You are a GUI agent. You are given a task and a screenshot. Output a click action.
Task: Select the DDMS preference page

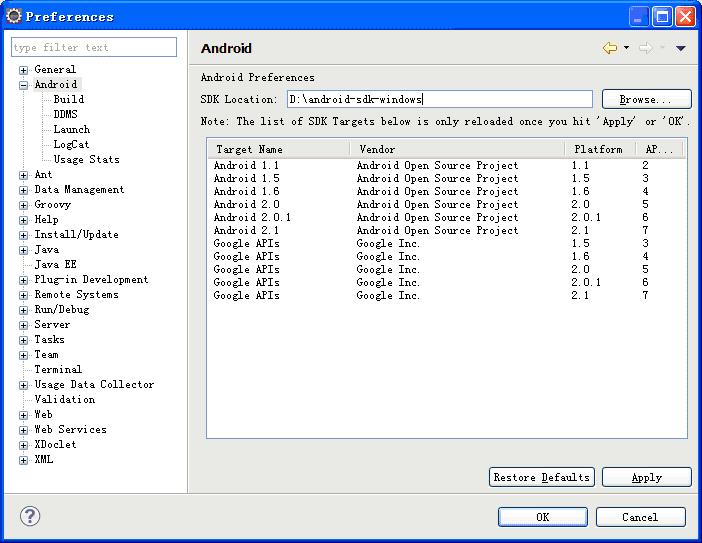click(65, 114)
